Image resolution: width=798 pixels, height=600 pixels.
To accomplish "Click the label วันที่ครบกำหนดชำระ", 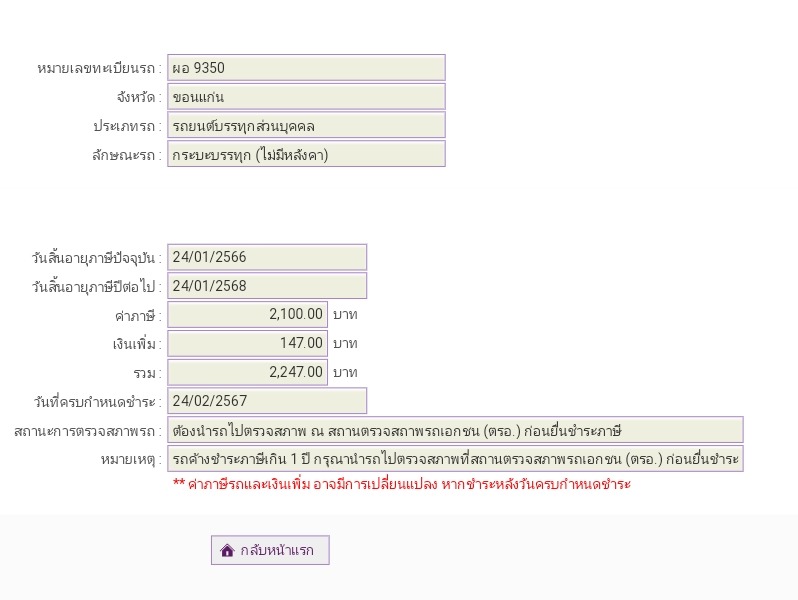I will [x=98, y=402].
